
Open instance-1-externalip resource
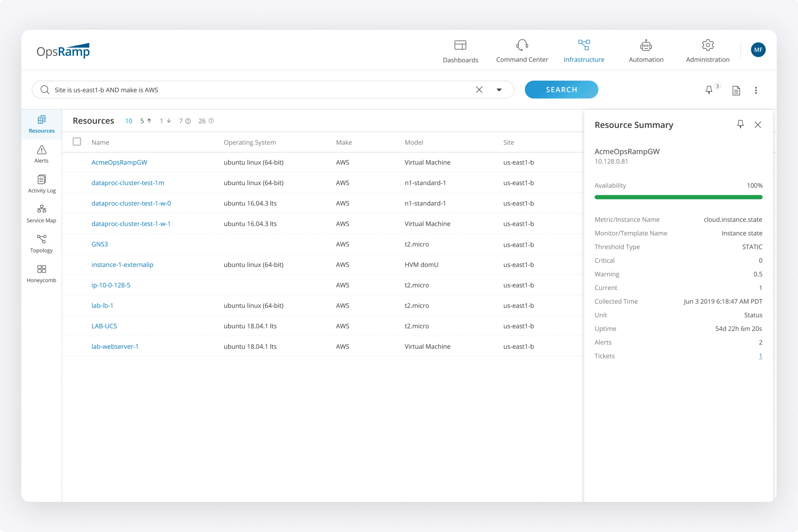pos(122,265)
